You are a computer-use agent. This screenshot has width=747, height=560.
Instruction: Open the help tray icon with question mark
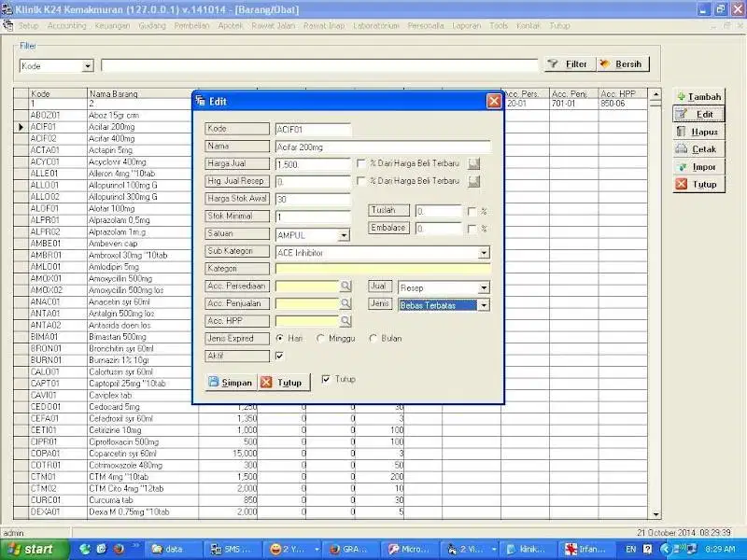tap(647, 549)
